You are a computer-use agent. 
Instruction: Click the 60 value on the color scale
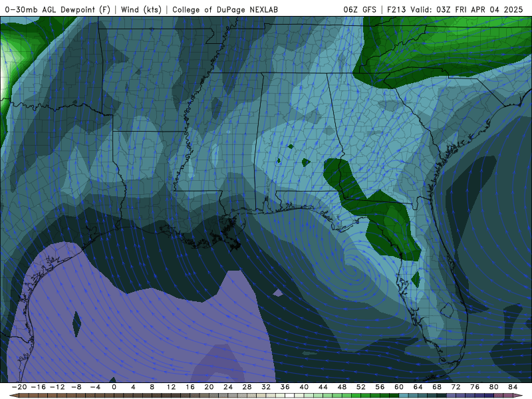[x=399, y=387]
